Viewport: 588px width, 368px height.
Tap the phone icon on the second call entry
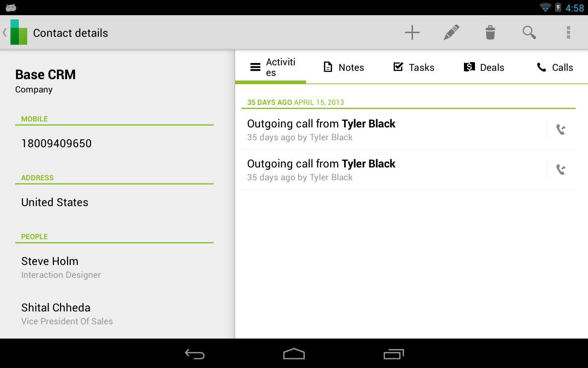561,169
